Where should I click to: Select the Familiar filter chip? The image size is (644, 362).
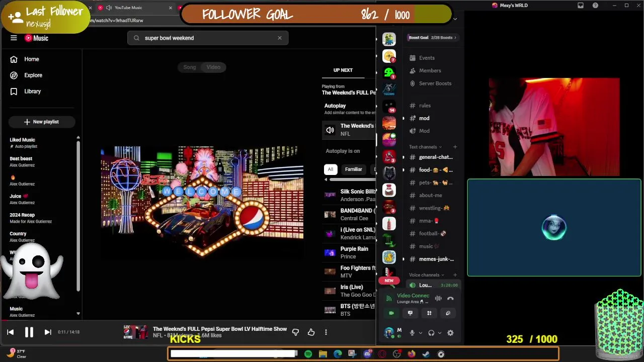coord(353,169)
